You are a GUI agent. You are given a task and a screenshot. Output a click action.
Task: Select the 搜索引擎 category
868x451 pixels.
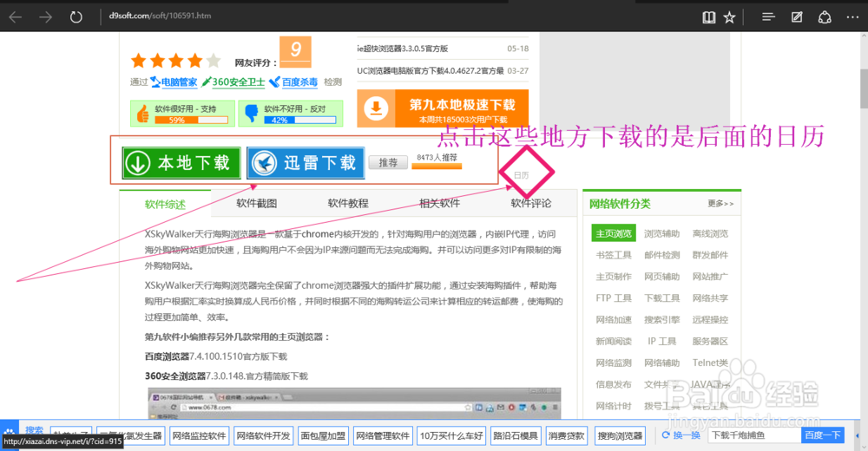click(661, 320)
